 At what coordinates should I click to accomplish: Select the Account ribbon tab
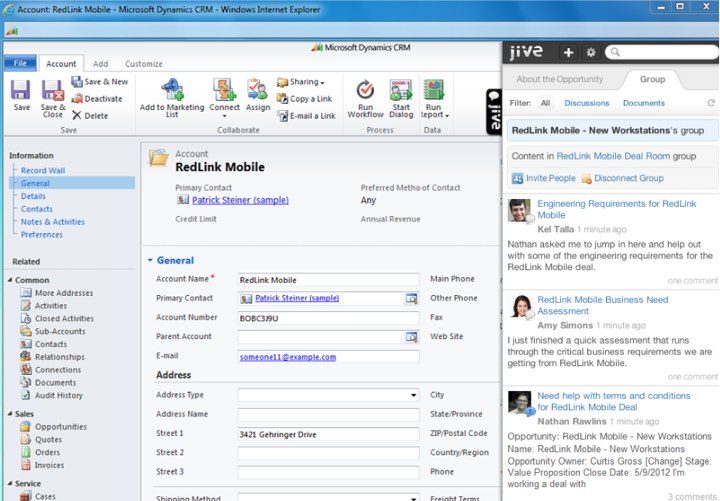pyautogui.click(x=61, y=64)
